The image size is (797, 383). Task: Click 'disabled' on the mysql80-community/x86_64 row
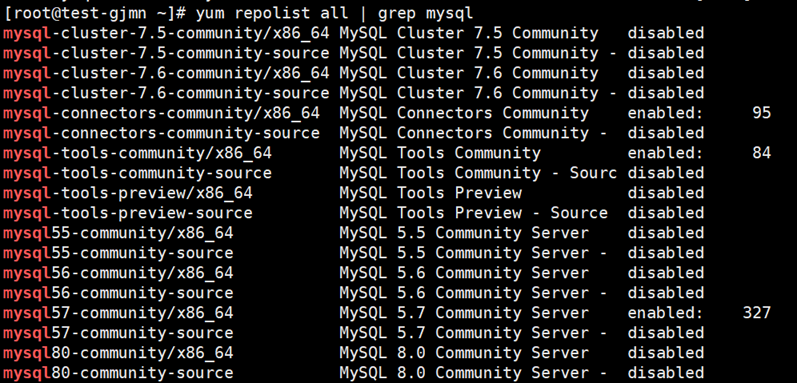[x=665, y=353]
